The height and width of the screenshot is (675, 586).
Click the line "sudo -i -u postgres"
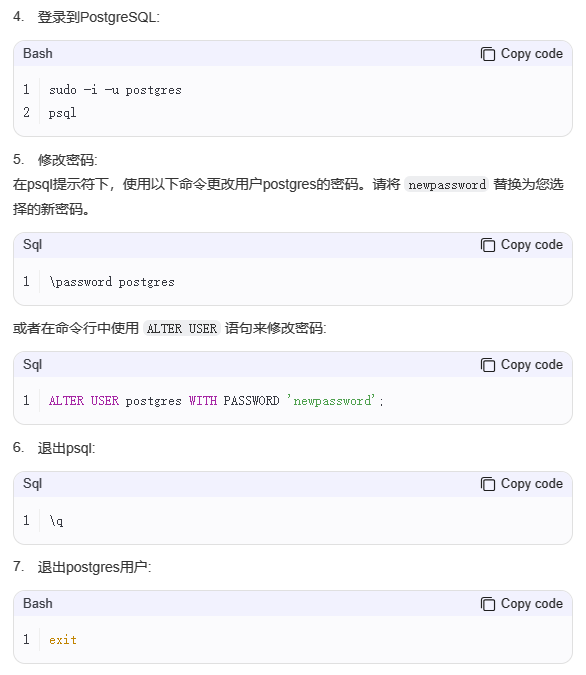point(115,90)
